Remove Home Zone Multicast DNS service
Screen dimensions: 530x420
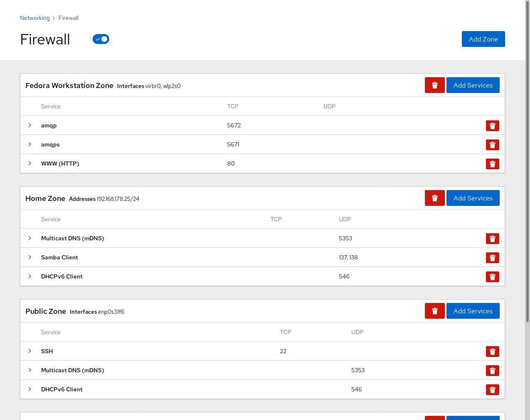[x=492, y=239]
